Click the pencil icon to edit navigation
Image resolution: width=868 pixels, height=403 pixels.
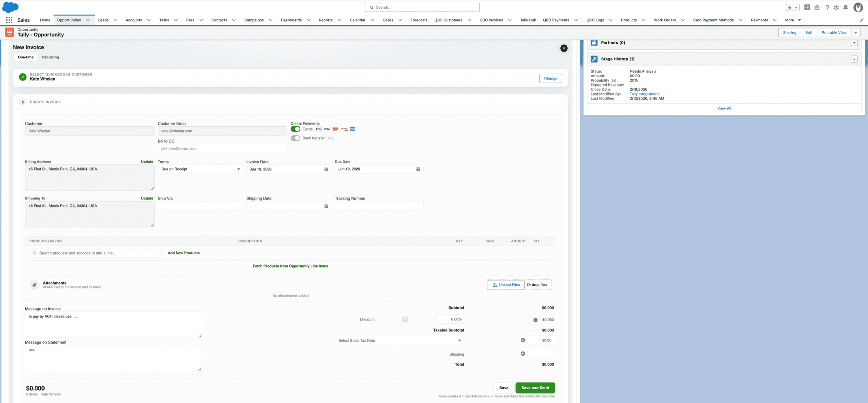click(861, 20)
